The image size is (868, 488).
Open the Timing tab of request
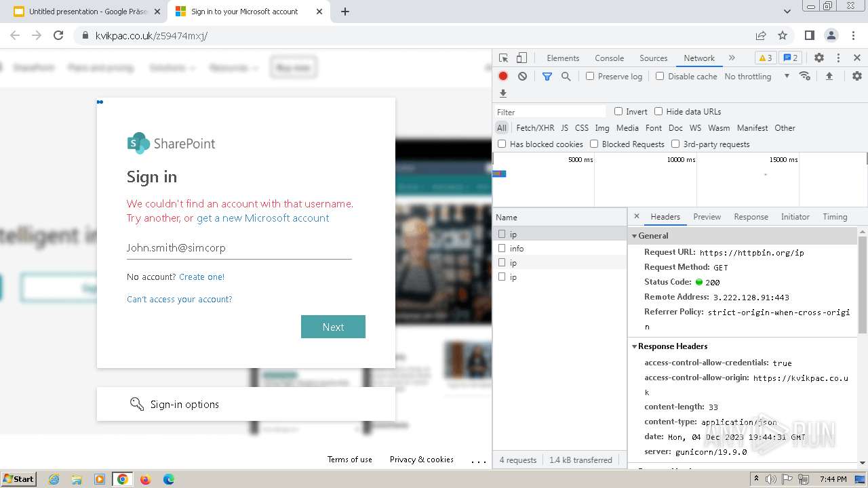[x=835, y=217]
